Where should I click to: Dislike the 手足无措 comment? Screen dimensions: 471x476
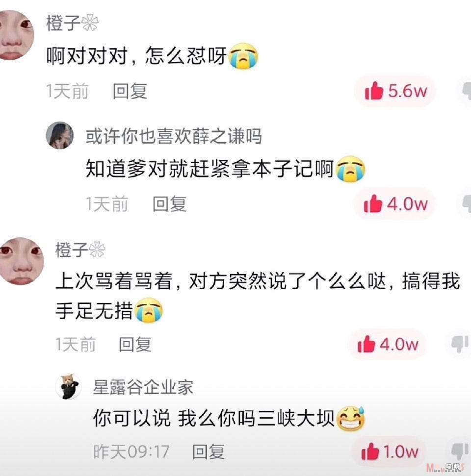coord(459,344)
